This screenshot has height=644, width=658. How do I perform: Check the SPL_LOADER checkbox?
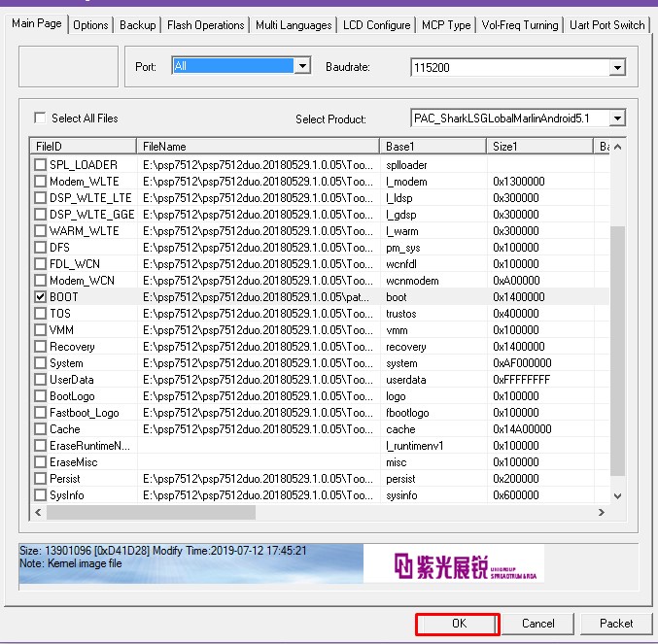tap(40, 165)
